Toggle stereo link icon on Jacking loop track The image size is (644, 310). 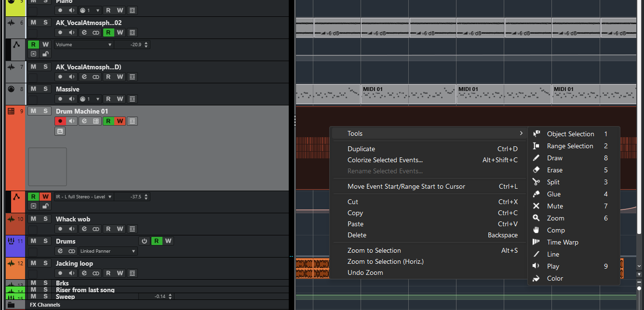[x=96, y=273]
